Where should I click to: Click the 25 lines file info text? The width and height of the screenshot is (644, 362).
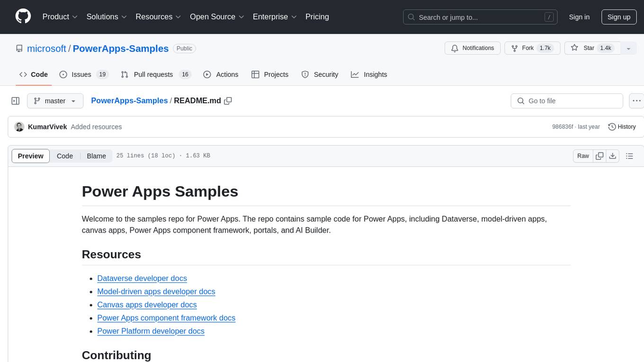point(163,156)
